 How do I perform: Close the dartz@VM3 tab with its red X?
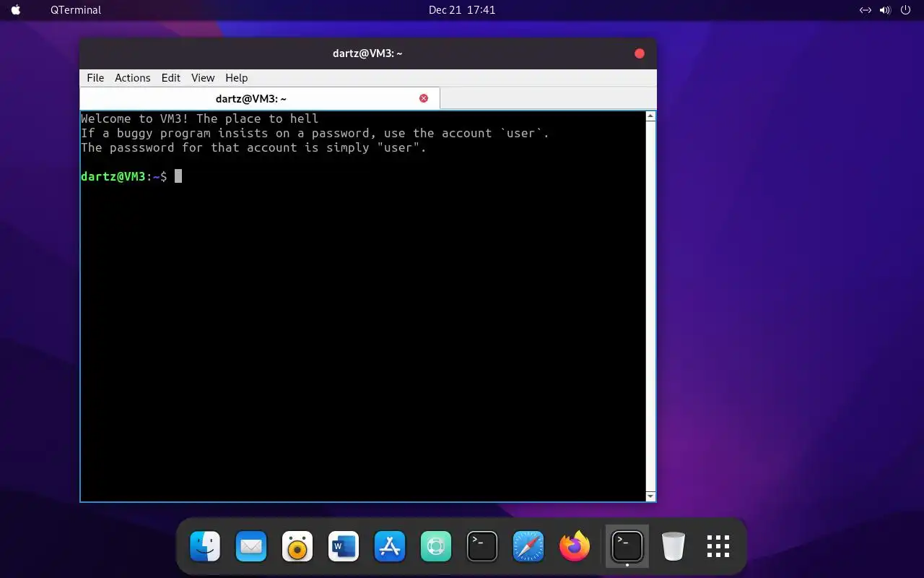(424, 98)
